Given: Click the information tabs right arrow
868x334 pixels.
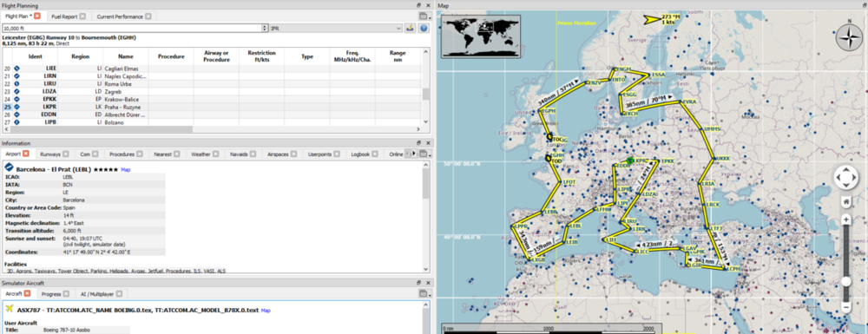Looking at the screenshot, I should pos(413,154).
